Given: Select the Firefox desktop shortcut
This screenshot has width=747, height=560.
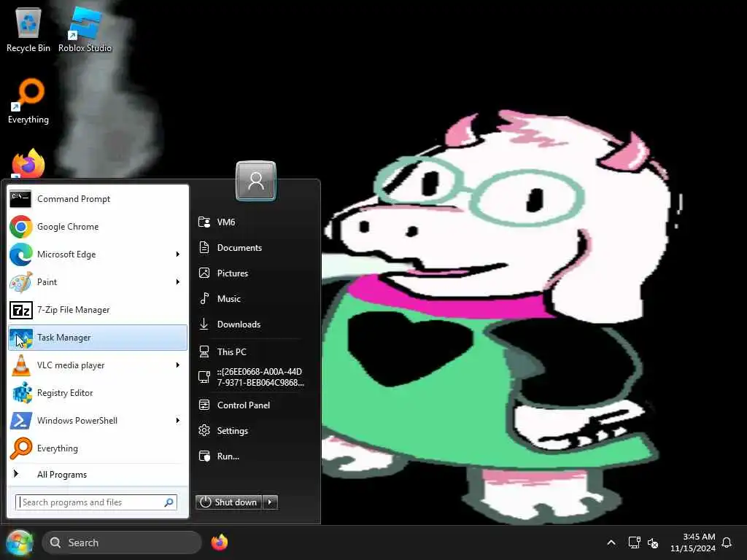Looking at the screenshot, I should (28, 163).
